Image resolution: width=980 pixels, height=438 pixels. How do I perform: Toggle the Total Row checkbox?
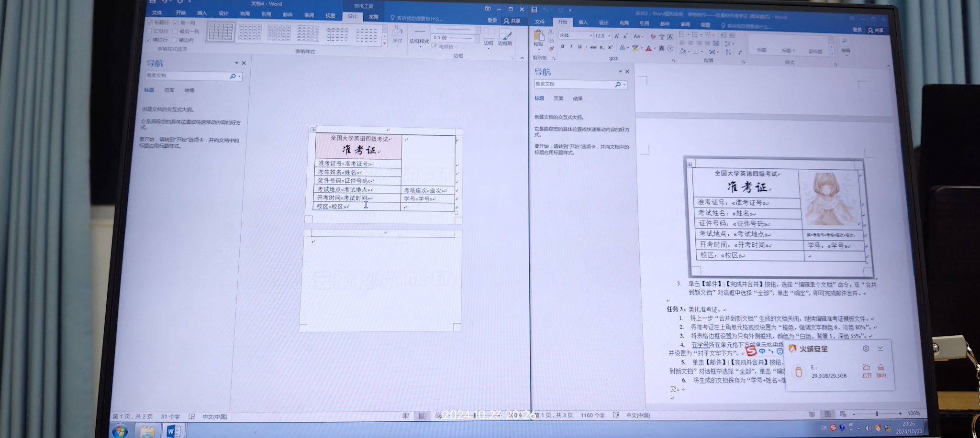[149, 31]
